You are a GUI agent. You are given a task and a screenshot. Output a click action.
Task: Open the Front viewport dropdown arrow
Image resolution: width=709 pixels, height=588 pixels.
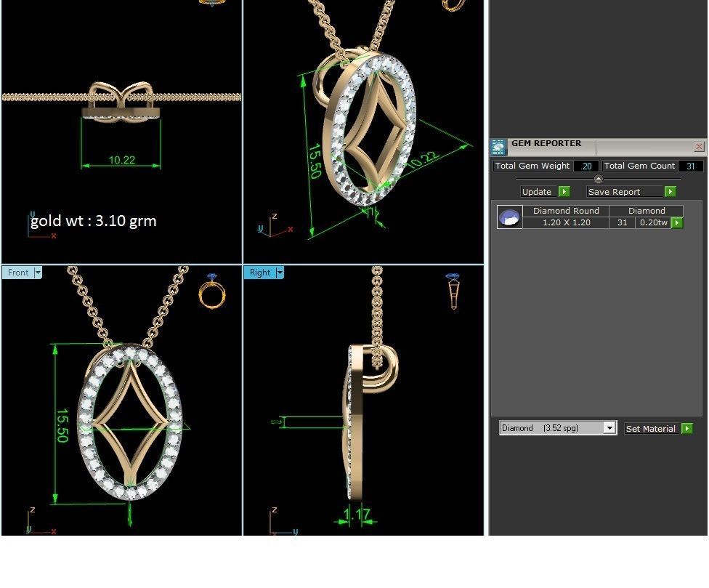(38, 273)
